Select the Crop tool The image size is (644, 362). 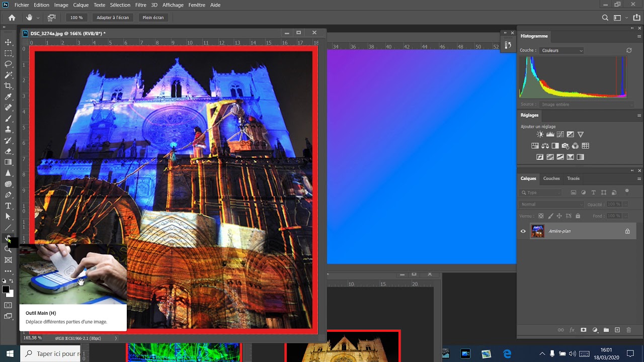coord(8,86)
